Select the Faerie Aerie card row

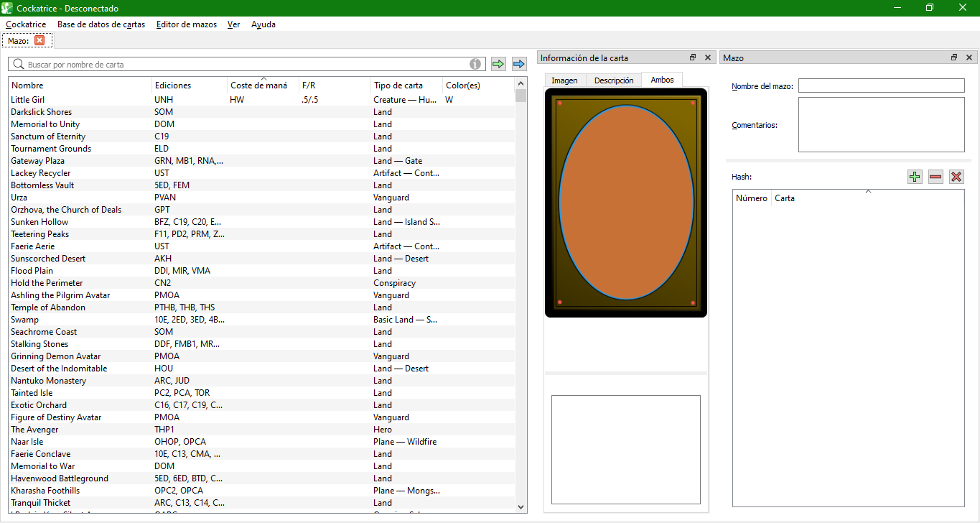[262, 246]
